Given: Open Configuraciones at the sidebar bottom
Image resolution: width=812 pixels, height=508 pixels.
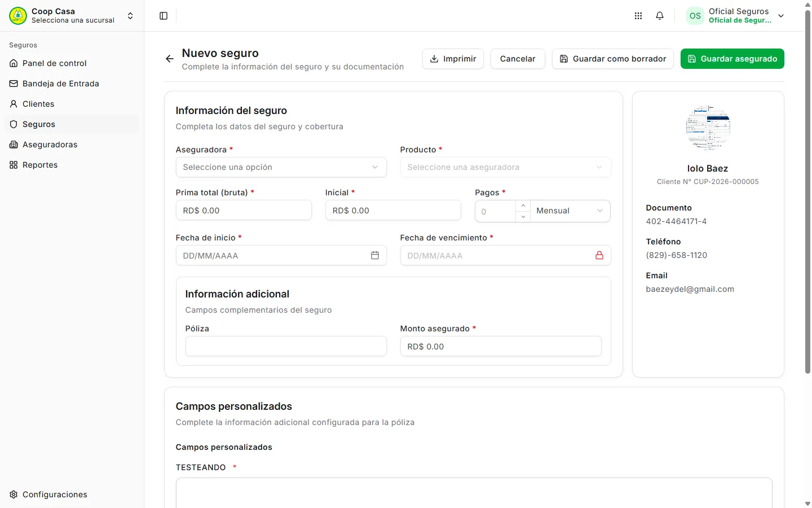Looking at the screenshot, I should [x=72, y=494].
